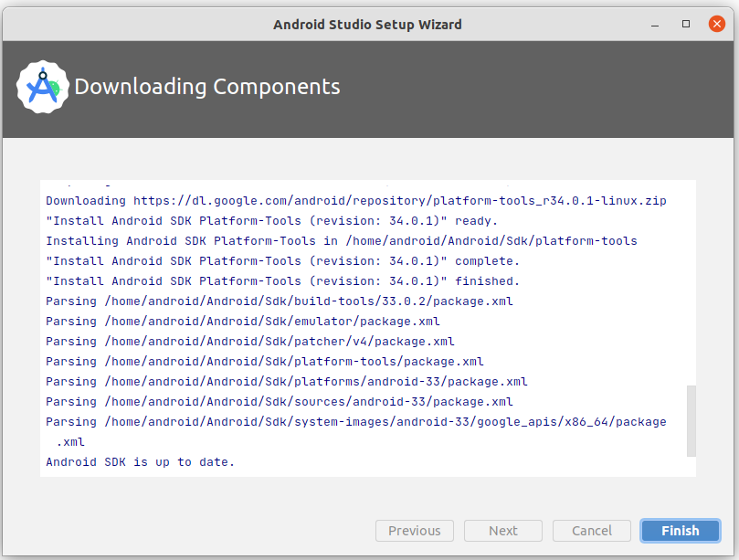Select the patcher/v4/package.xml parsing line
The image size is (739, 560).
click(x=250, y=342)
